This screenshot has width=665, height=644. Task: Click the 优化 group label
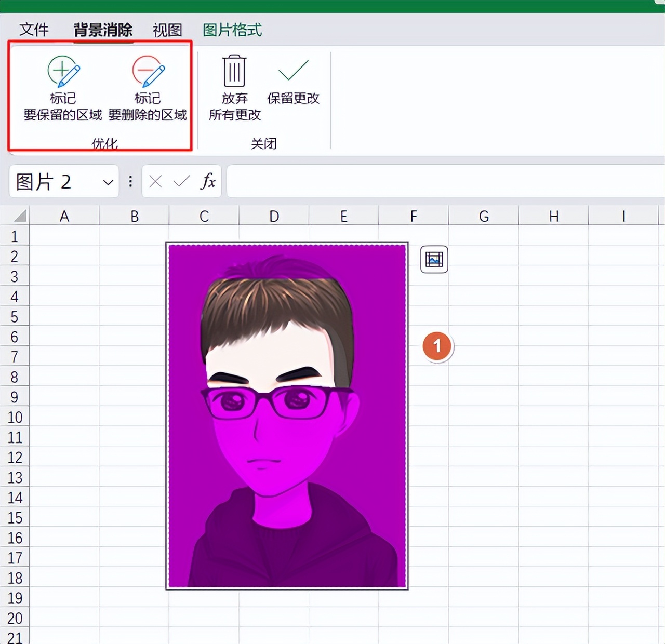[x=104, y=143]
